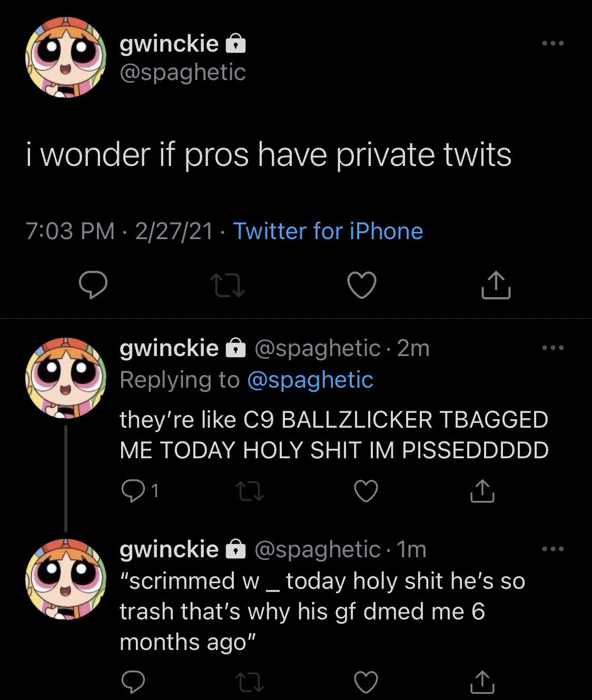Image resolution: width=592 pixels, height=700 pixels.
Task: Open the 'Twitter for iPhone' source link
Action: pyautogui.click(x=328, y=231)
